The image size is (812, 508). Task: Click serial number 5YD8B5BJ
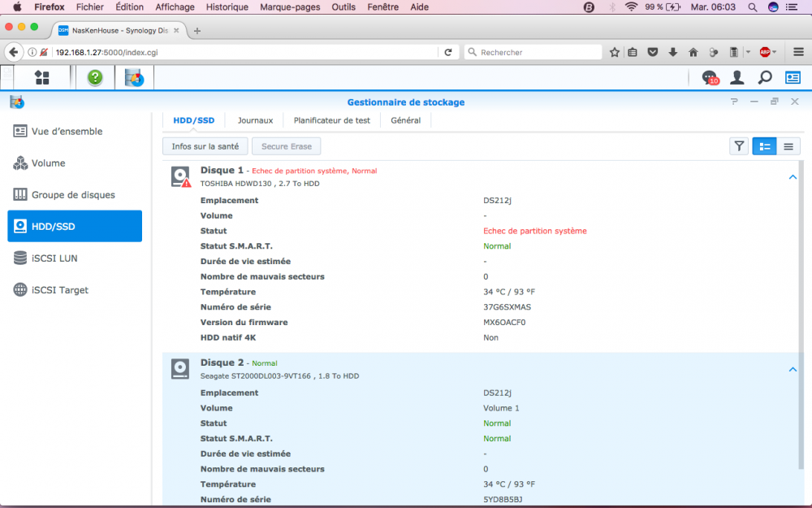tap(503, 499)
